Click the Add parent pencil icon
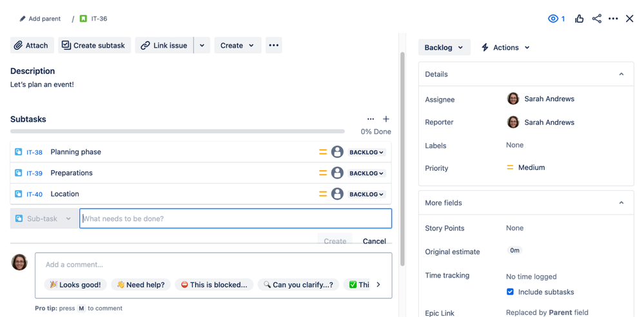 tap(23, 19)
